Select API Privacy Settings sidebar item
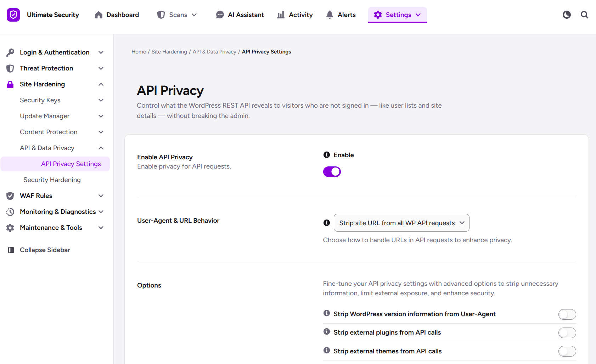Image resolution: width=596 pixels, height=364 pixels. 55,164
